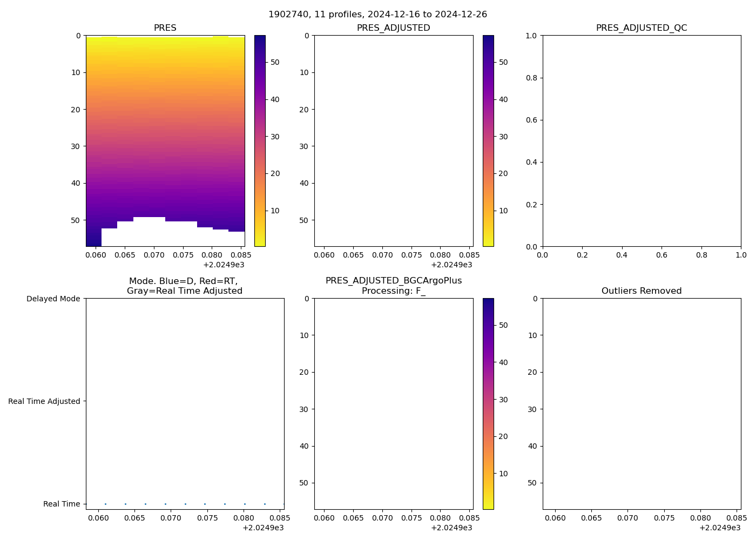This screenshot has width=756, height=540.
Task: Click the +2.0249e3 offset under the PRES plot
Action: tap(223, 265)
